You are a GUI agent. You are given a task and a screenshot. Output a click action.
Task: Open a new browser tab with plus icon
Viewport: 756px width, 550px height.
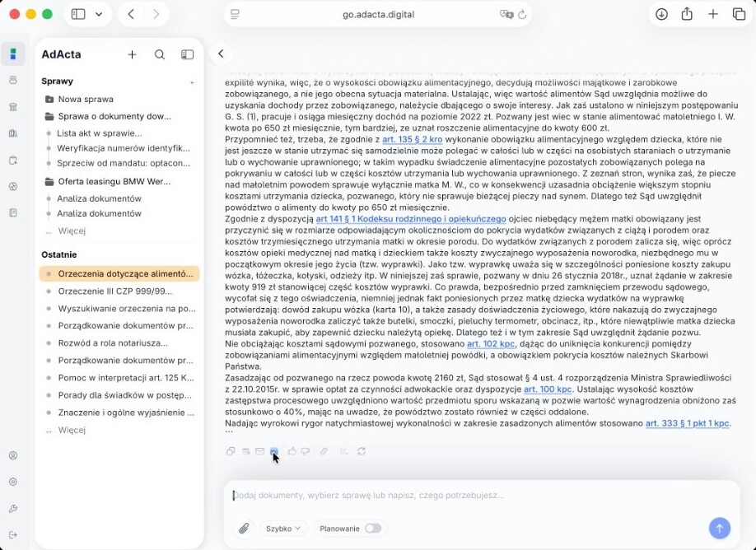point(712,15)
